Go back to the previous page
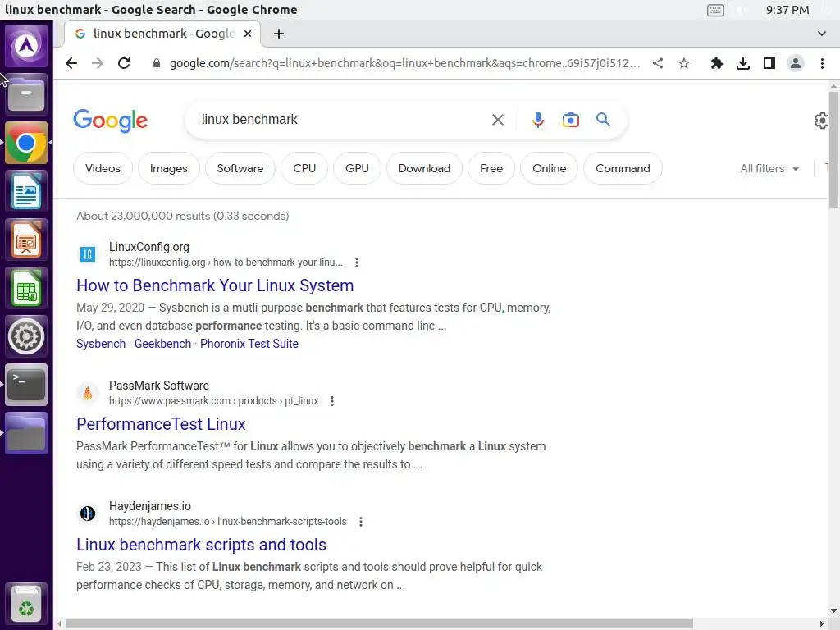 click(x=71, y=63)
